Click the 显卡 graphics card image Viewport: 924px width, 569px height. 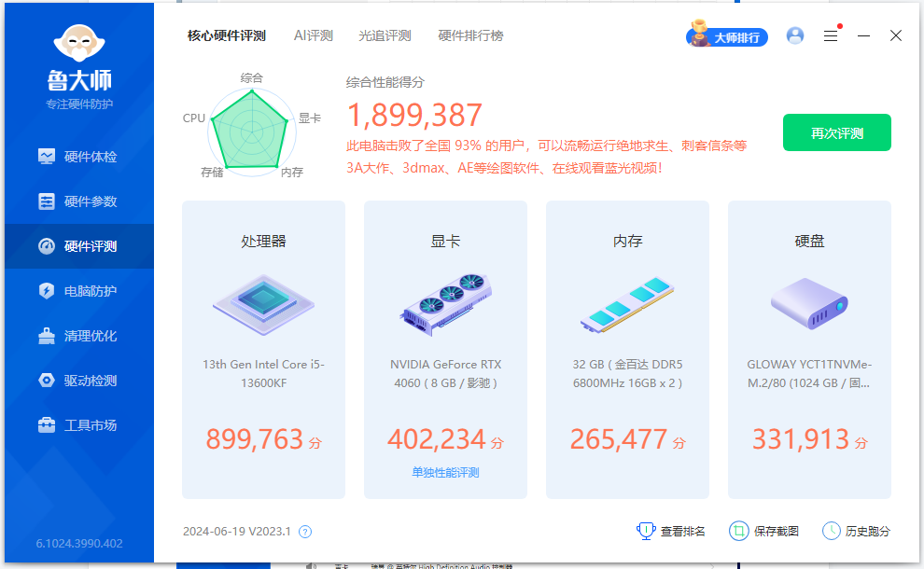(446, 305)
